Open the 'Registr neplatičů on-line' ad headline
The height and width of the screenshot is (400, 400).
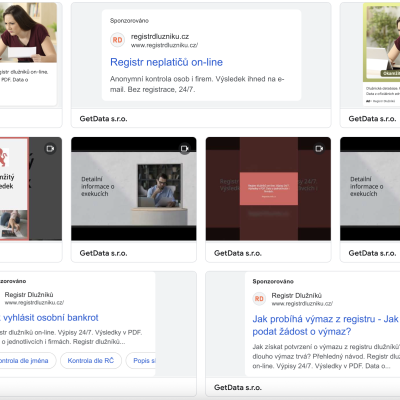[166, 62]
